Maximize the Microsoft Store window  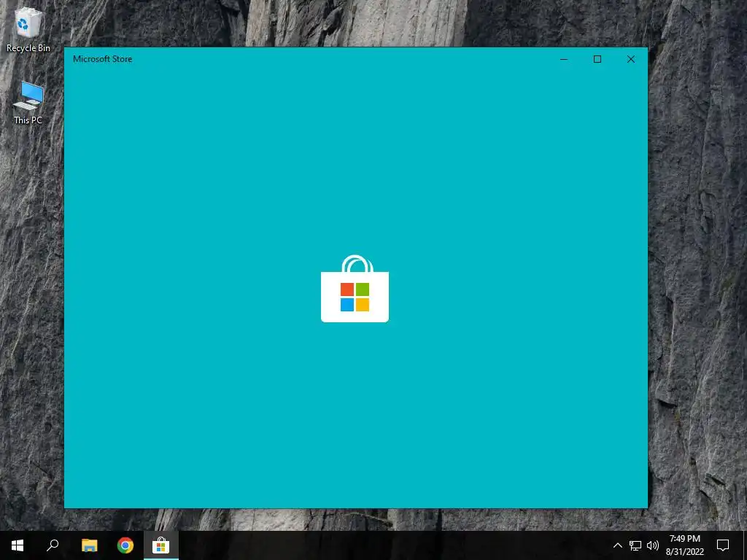click(x=597, y=59)
